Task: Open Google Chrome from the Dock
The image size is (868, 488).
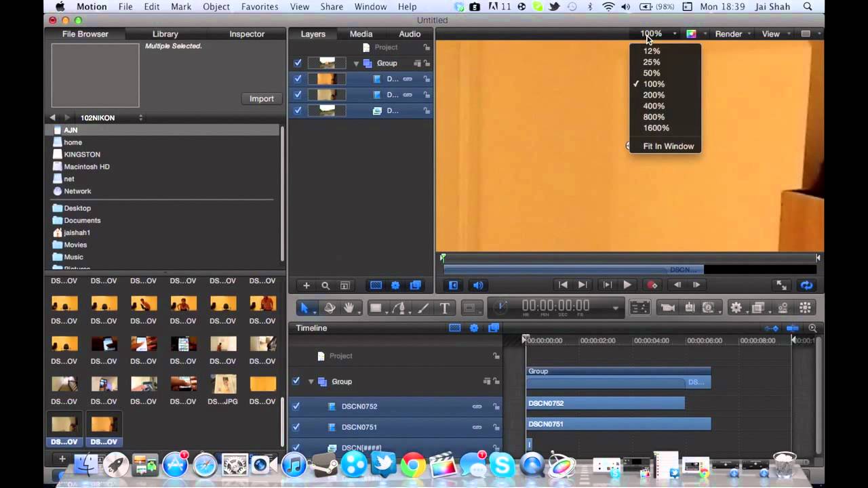Action: (x=413, y=465)
